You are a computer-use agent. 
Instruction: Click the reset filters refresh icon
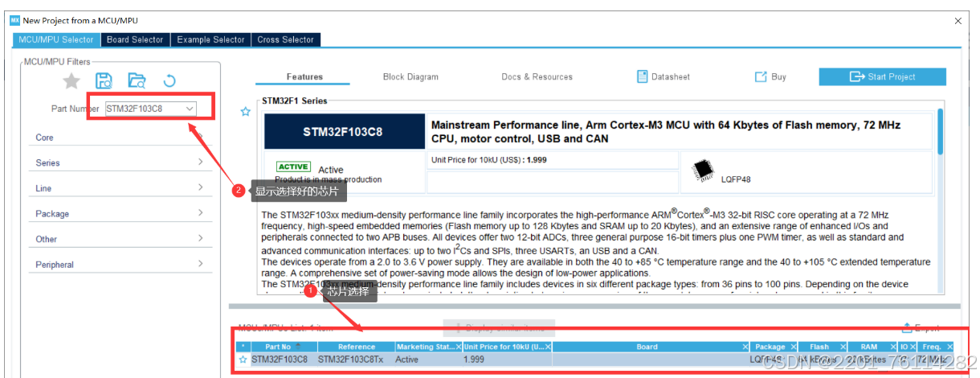[169, 80]
